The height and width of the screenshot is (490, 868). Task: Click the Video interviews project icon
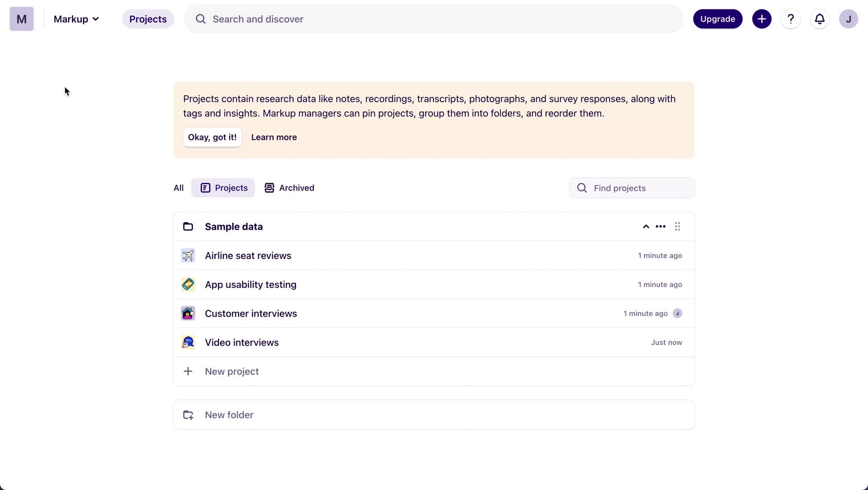click(188, 343)
